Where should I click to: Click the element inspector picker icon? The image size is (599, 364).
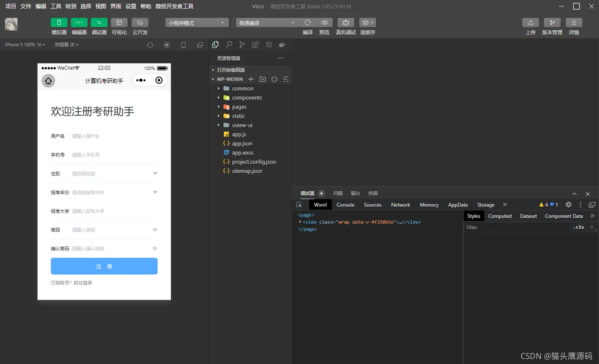coord(299,205)
